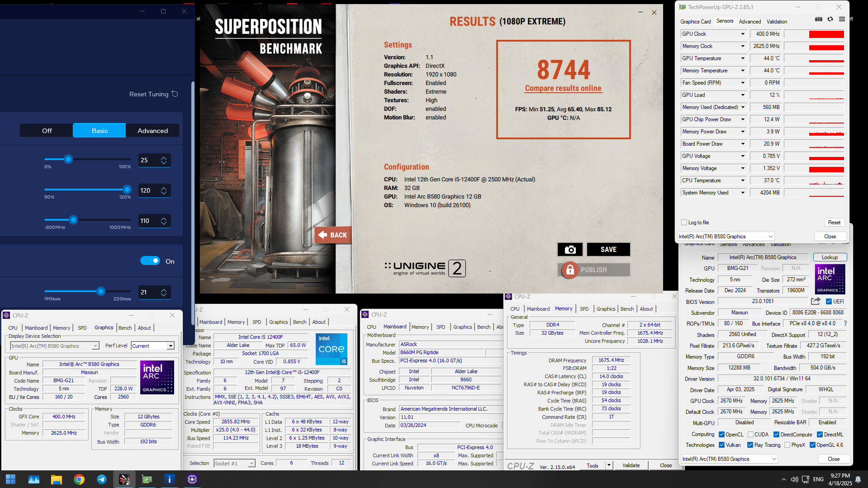Open Google Chrome from the taskbar
Viewport: 868px width, 488px height.
coord(79,479)
